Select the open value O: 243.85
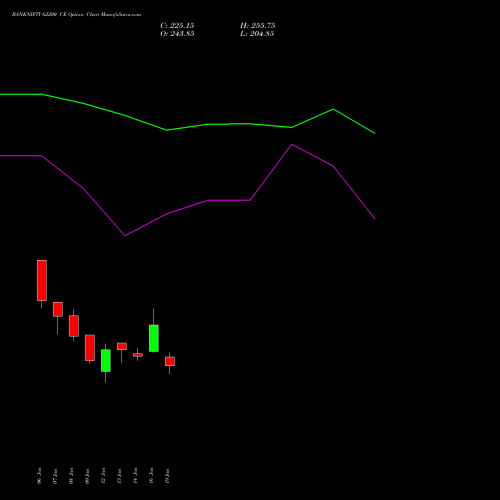500x500 pixels. click(177, 34)
